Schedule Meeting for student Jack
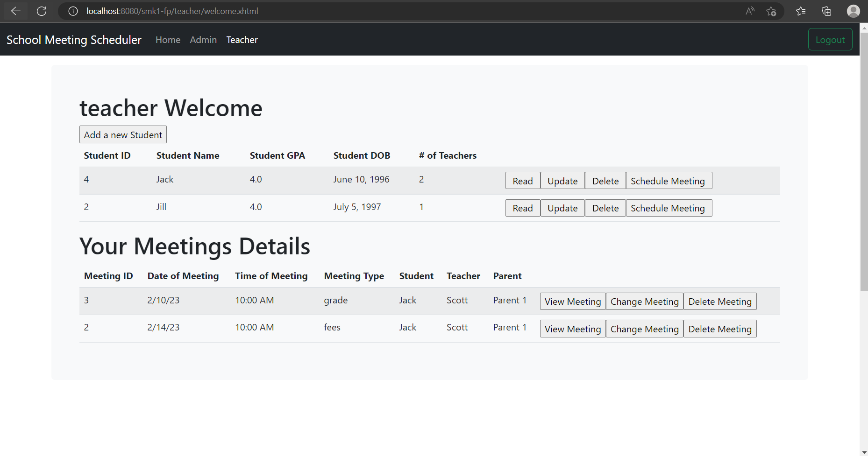Viewport: 868px width, 456px height. (x=669, y=181)
